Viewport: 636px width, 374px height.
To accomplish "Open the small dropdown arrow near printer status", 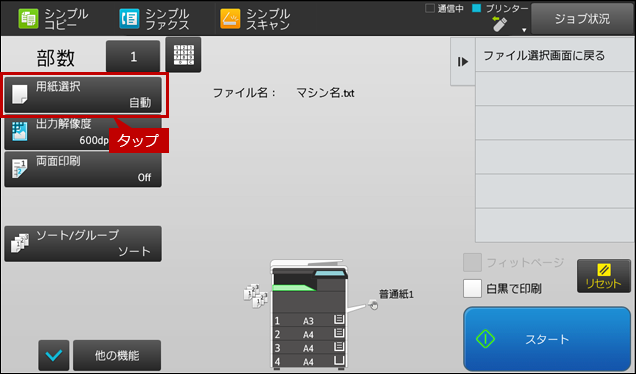I will (x=524, y=30).
